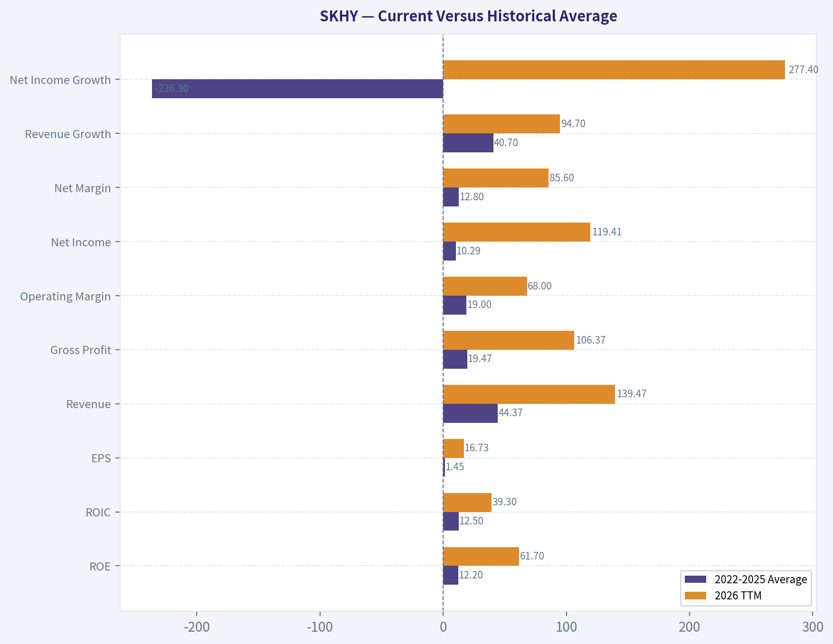Select the purple bar labeled -236.30
This screenshot has width=833, height=644.
click(297, 89)
